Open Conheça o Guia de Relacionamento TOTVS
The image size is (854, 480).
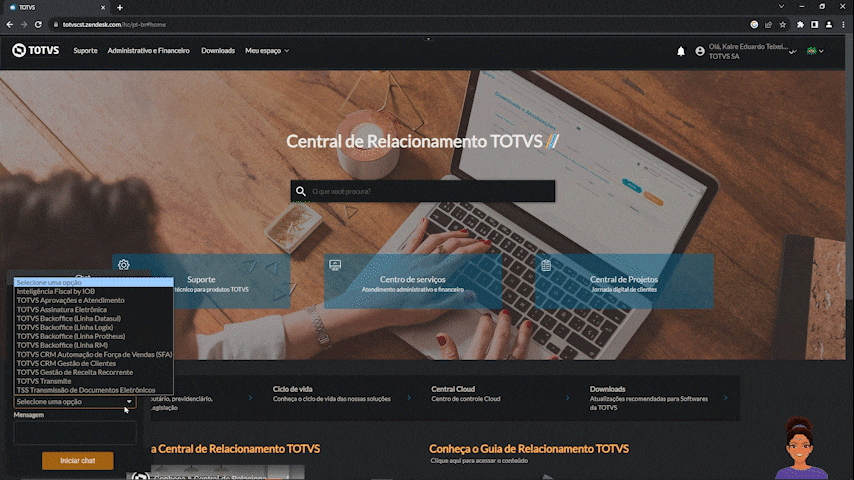pos(529,449)
